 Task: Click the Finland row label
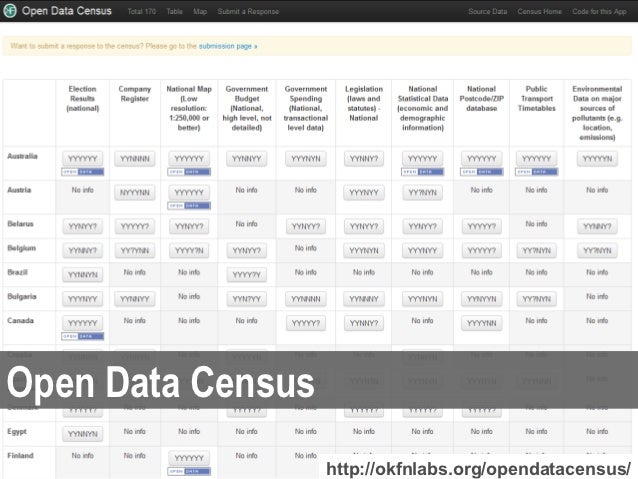click(x=20, y=456)
